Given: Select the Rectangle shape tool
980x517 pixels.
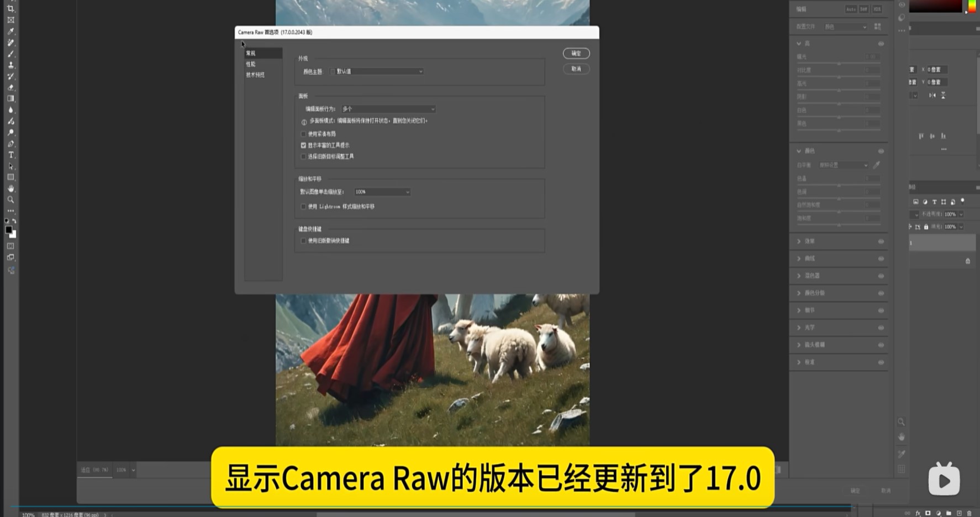Looking at the screenshot, I should [10, 177].
